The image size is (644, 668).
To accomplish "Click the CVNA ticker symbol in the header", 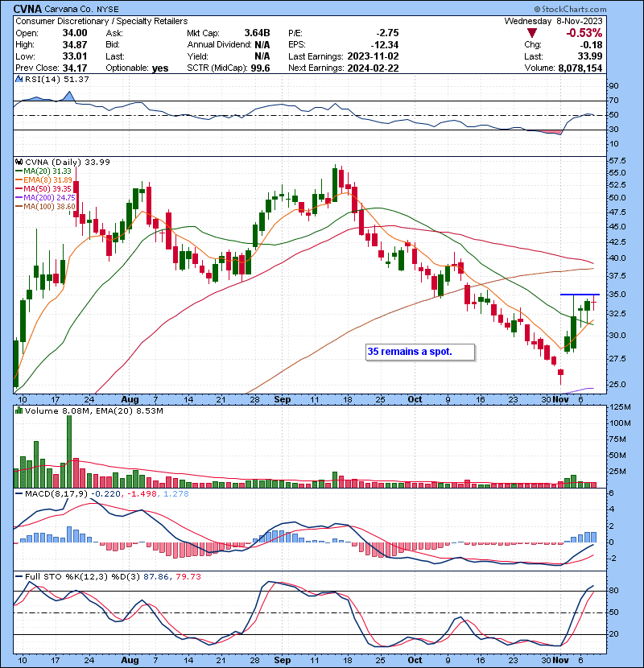I will (27, 9).
